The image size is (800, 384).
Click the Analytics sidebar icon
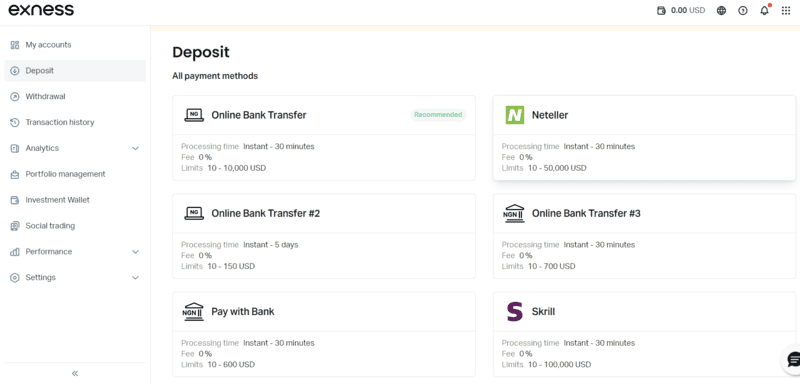click(15, 148)
